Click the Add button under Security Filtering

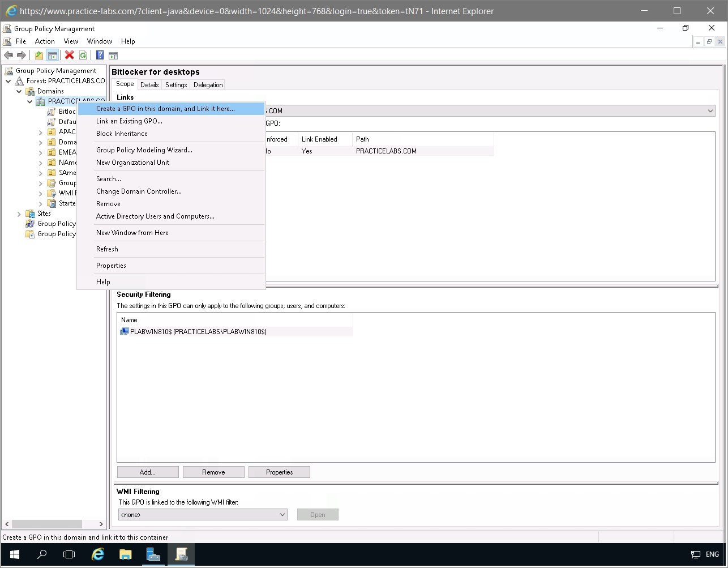point(147,472)
